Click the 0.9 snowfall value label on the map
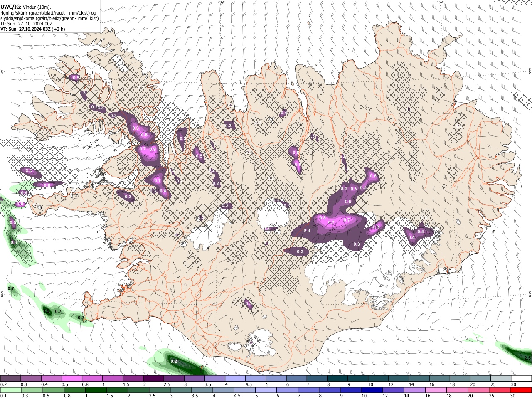Screen dimensions: 532x399 [153, 149]
